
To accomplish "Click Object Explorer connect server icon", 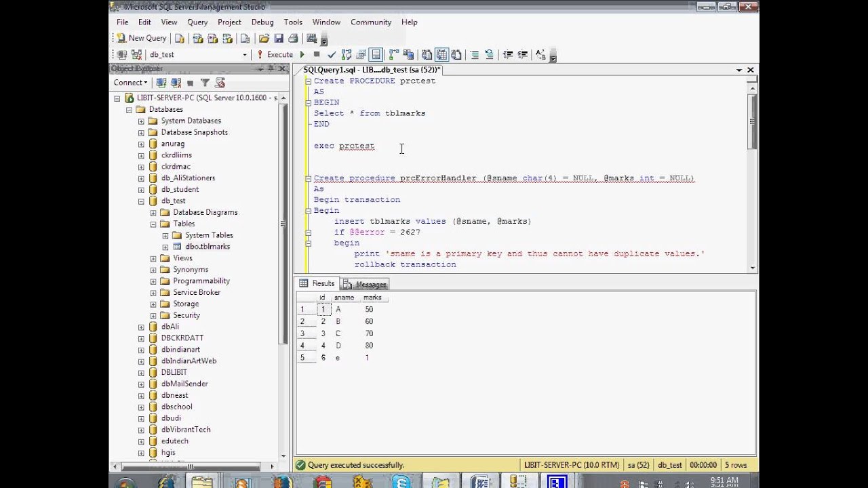I will point(161,83).
